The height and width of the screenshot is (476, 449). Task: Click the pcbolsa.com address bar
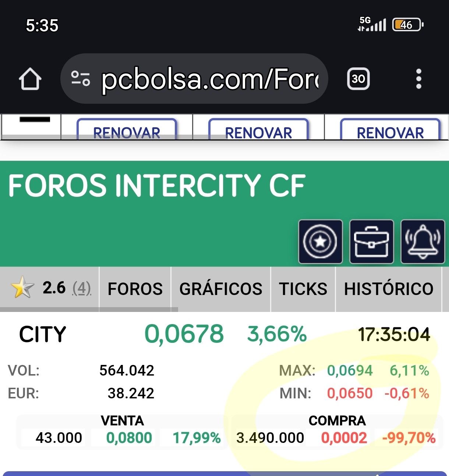pyautogui.click(x=210, y=79)
